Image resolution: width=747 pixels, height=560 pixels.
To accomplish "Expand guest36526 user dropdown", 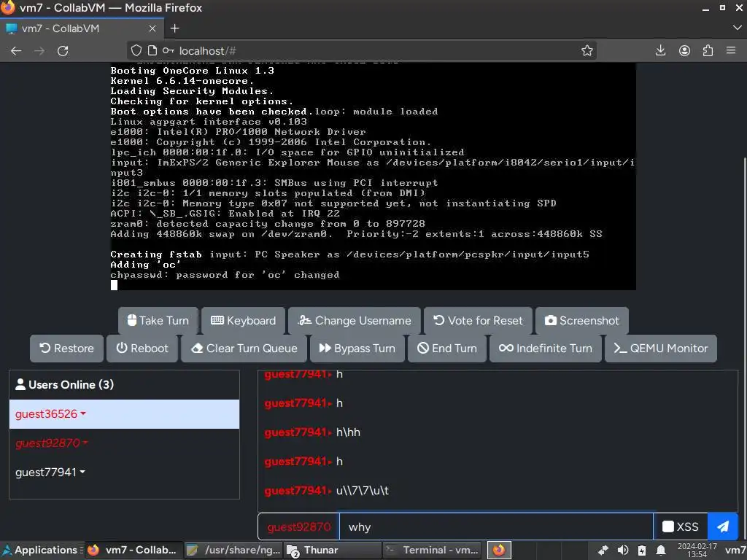I will coord(50,414).
